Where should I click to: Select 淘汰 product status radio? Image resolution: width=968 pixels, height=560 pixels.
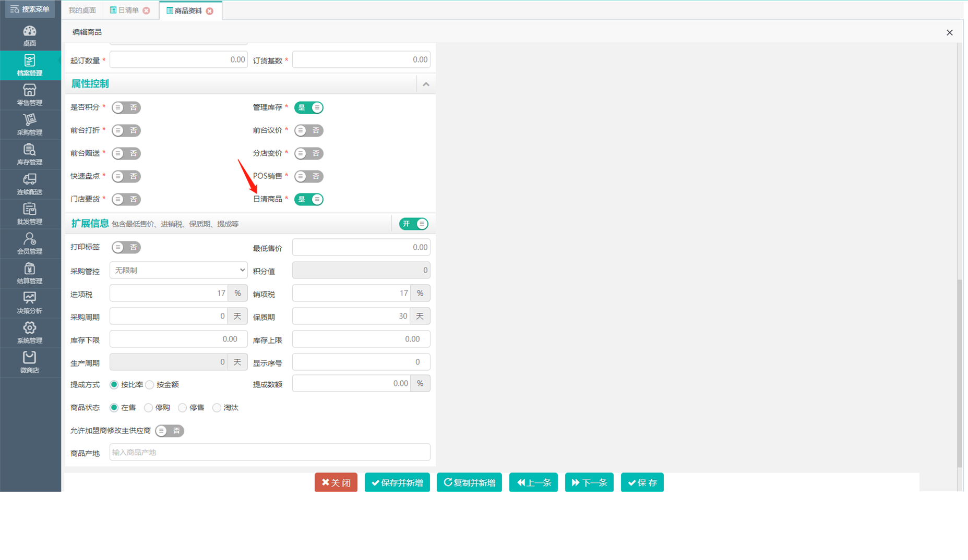[217, 408]
